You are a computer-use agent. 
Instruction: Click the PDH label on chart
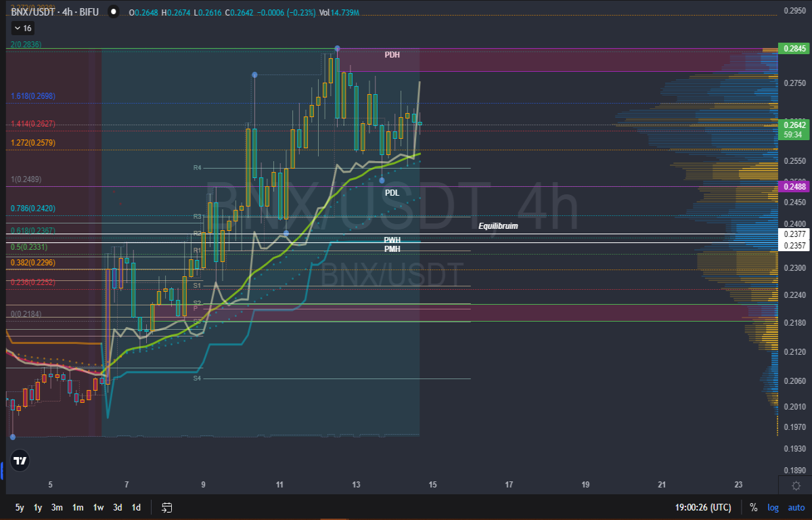[x=392, y=55]
